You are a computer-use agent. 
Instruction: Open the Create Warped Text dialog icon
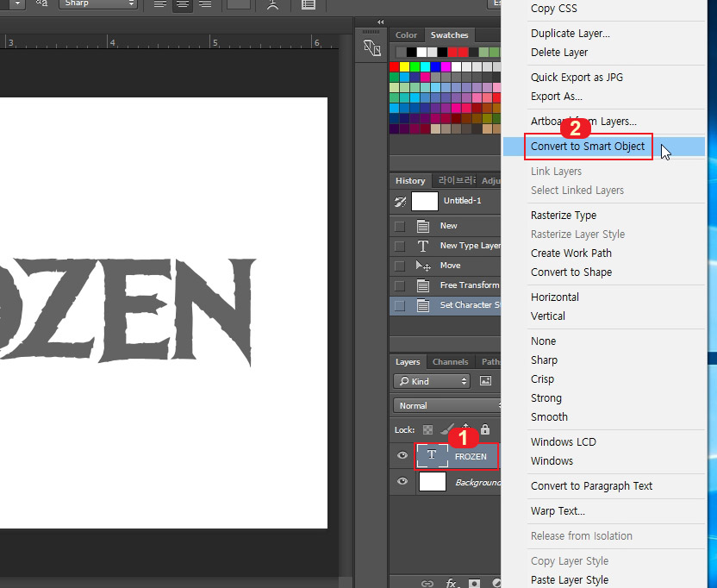point(272,4)
